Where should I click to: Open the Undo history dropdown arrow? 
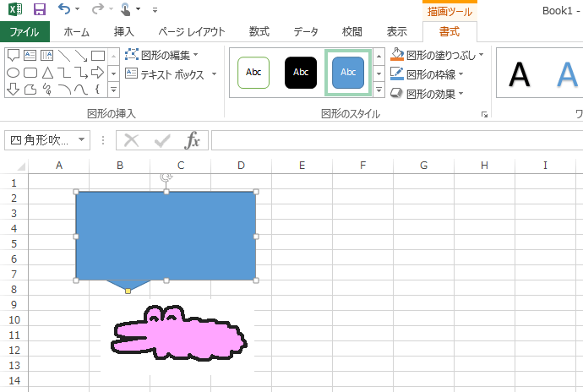pyautogui.click(x=78, y=9)
